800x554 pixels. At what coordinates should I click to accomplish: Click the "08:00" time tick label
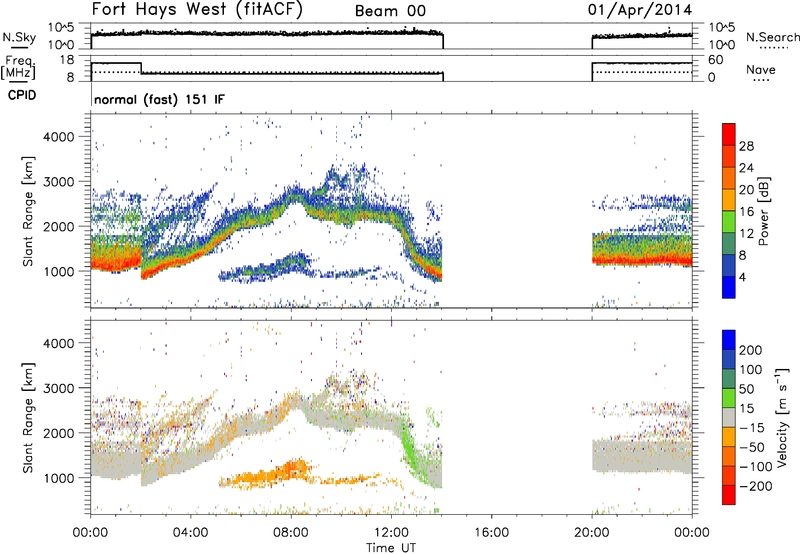pyautogui.click(x=291, y=533)
